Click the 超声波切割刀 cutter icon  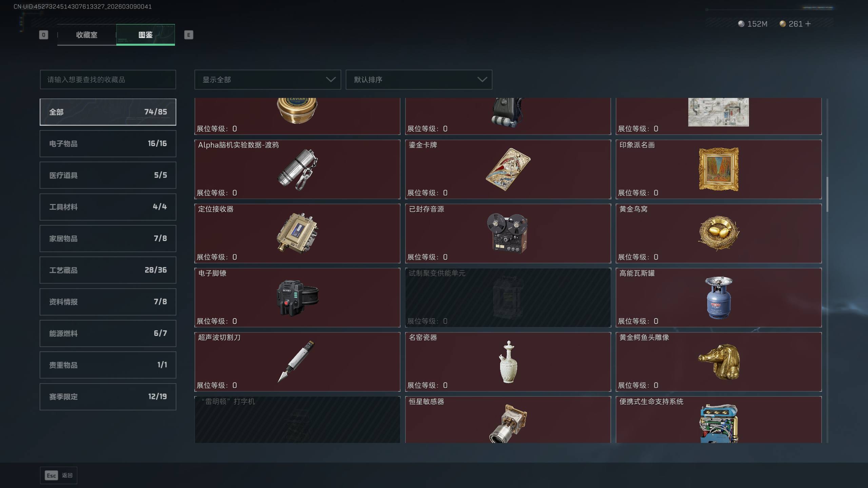click(x=296, y=362)
